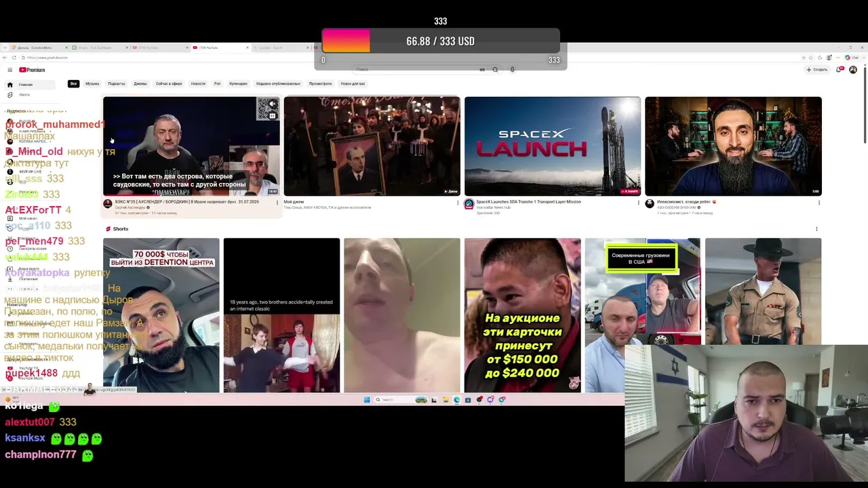Select the Новости filter chip
The width and height of the screenshot is (868, 488).
(198, 84)
